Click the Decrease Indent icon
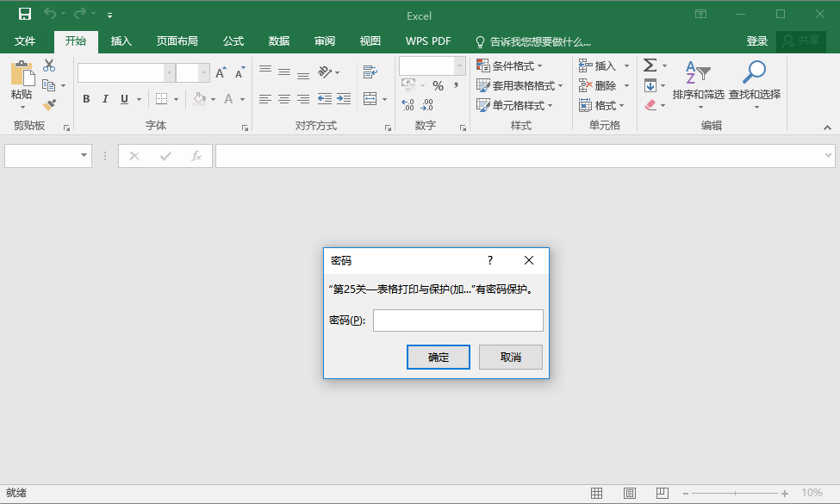This screenshot has height=504, width=840. 324,99
